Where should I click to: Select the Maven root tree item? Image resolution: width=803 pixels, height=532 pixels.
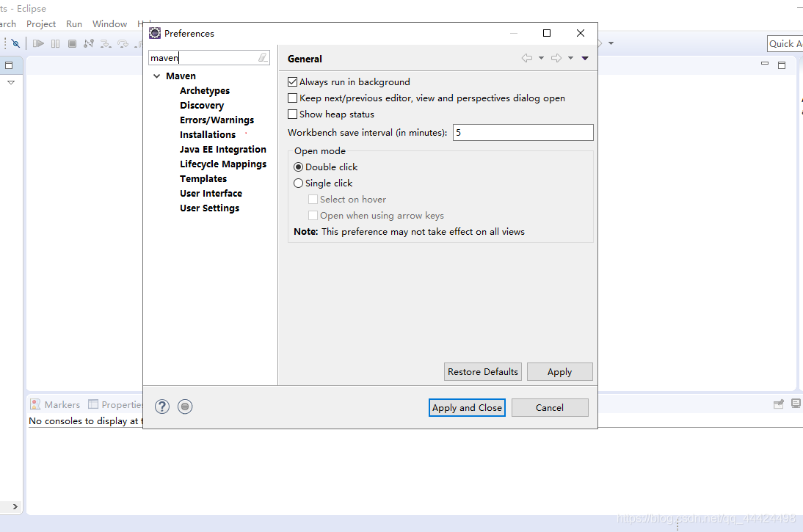(x=181, y=76)
